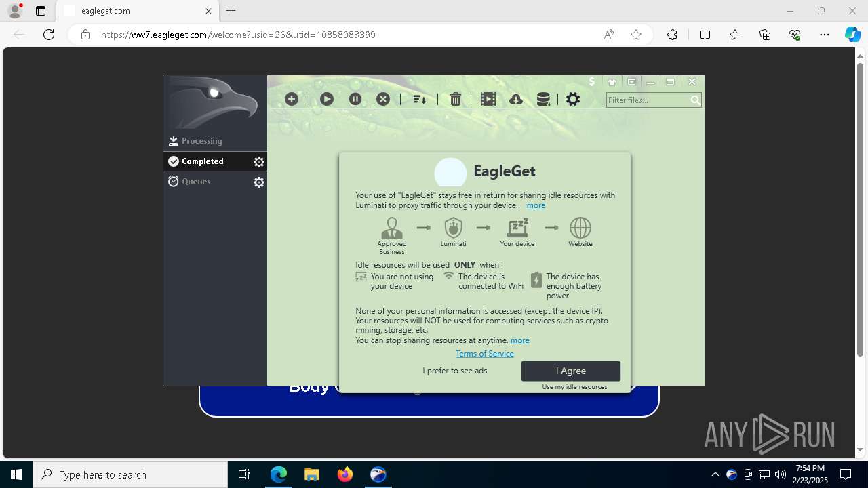Click the I Agree button
This screenshot has height=488, width=868.
[571, 371]
